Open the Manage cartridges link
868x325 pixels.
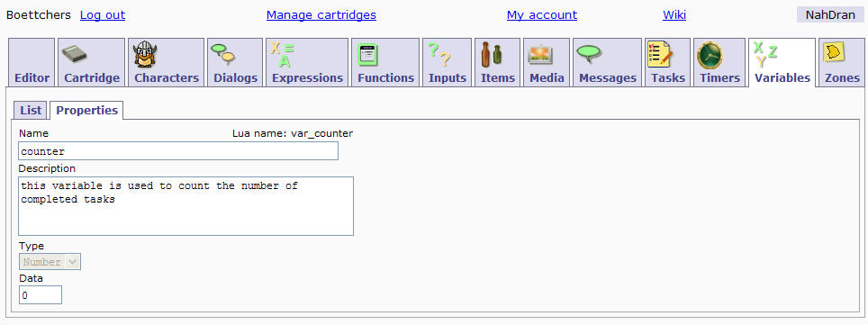pos(321,15)
